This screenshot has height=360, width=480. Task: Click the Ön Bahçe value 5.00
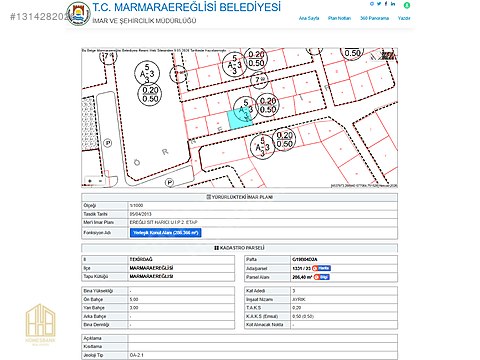point(134,299)
